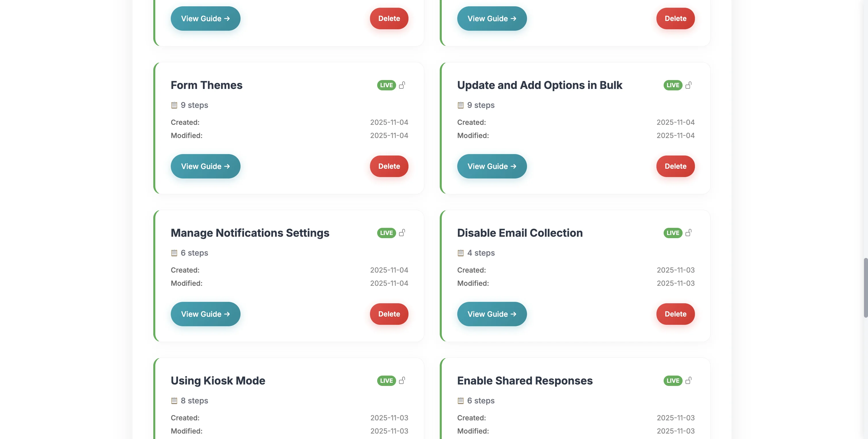Screen dimensions: 868x439
Task: Toggle the LIVE badge on Disable Email Collection
Action: 673,233
